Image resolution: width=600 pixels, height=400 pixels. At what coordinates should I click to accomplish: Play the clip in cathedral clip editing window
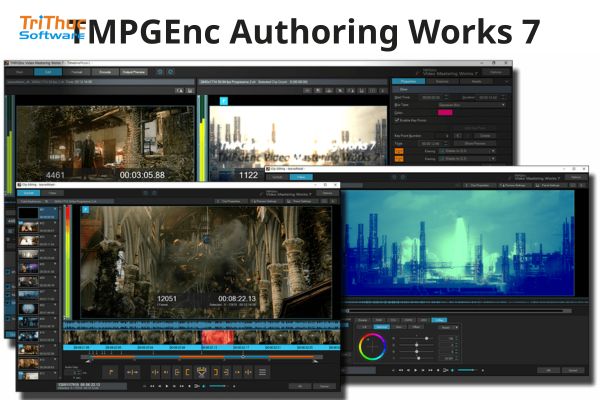(166, 386)
